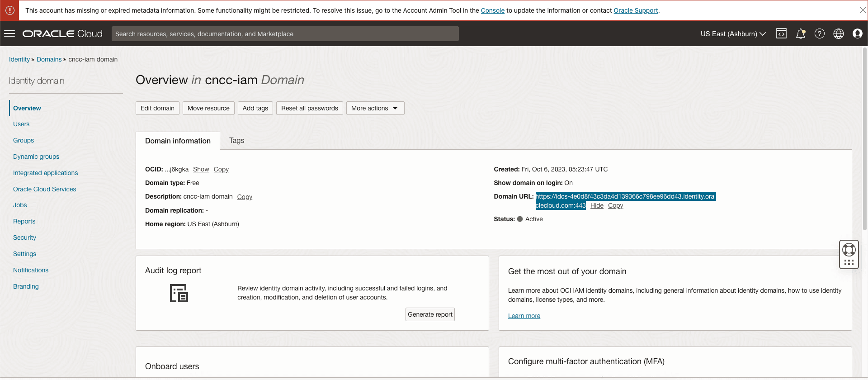Open the hamburger navigation menu
Image resolution: width=868 pixels, height=380 pixels.
coord(9,33)
